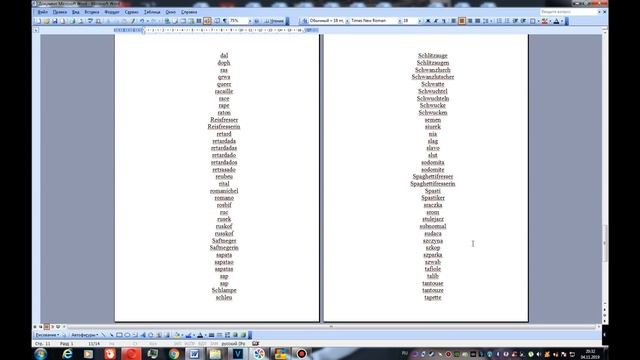Open the Формат menu

click(x=112, y=12)
